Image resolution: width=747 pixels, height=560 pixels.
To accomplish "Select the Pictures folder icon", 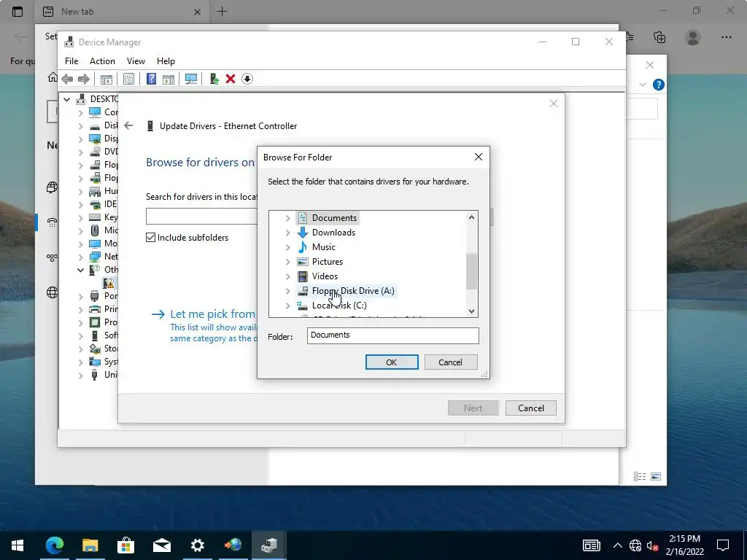I will tap(303, 262).
